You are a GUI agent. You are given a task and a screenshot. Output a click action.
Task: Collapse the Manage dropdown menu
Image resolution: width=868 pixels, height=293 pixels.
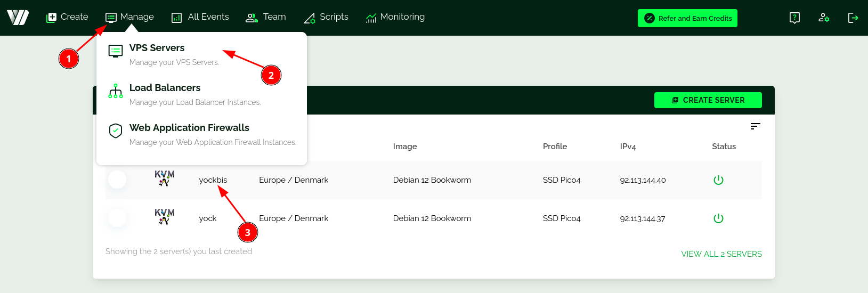129,17
